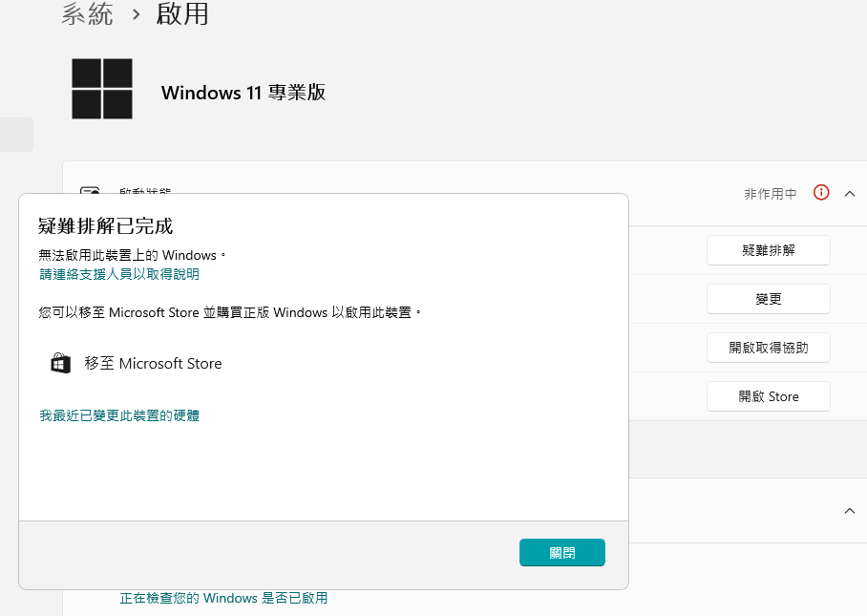Click the 無法啟用此裝置上的 Windows message
The height and width of the screenshot is (616, 867).
point(132,255)
